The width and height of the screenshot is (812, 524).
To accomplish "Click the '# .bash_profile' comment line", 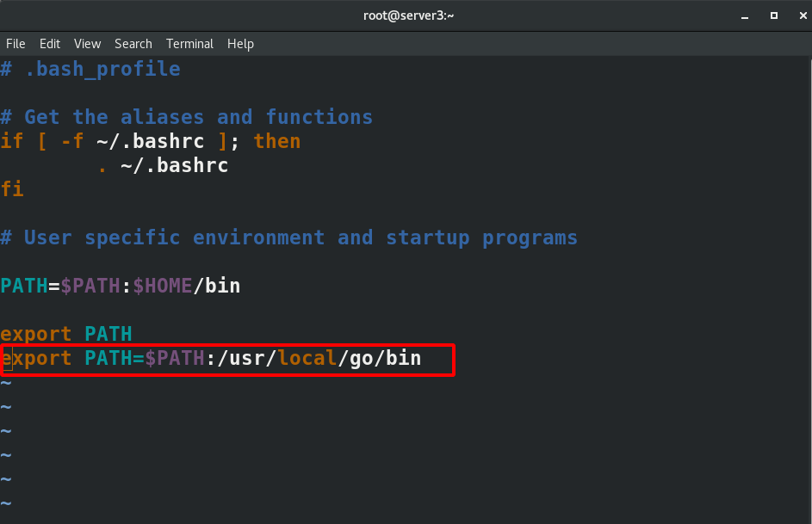I will point(90,69).
